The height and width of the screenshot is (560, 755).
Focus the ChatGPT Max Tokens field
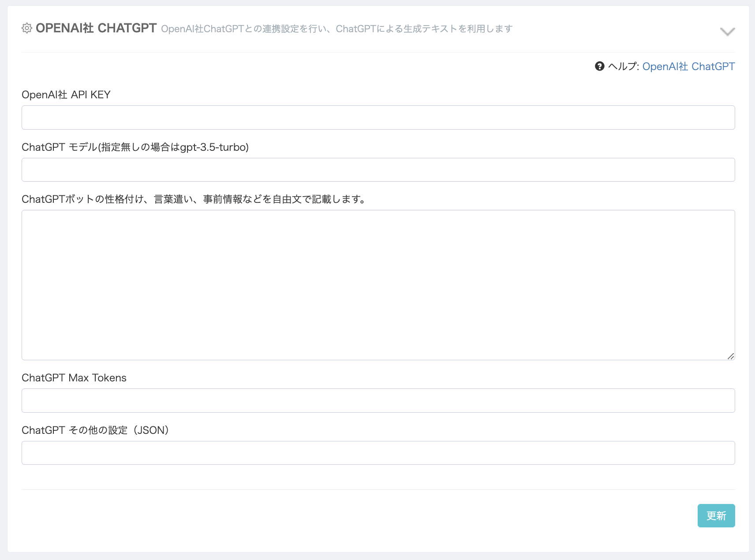tap(378, 400)
